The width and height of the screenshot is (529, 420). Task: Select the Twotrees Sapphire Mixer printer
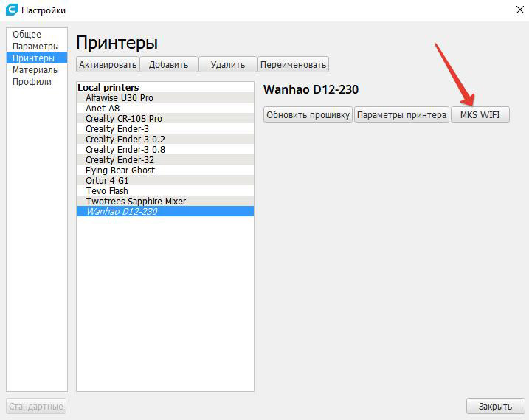(135, 201)
